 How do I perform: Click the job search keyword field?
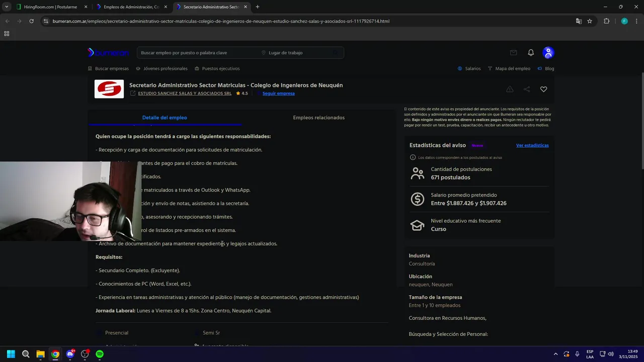click(196, 53)
